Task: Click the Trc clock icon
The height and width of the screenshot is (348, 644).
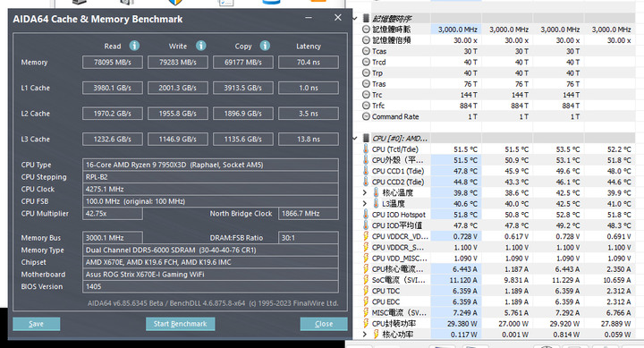Action: point(366,95)
